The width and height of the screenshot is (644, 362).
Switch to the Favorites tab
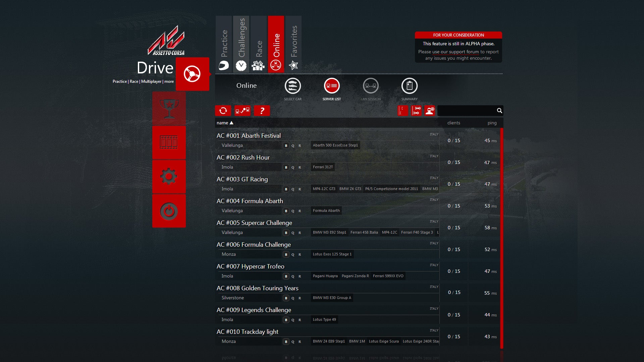click(293, 44)
